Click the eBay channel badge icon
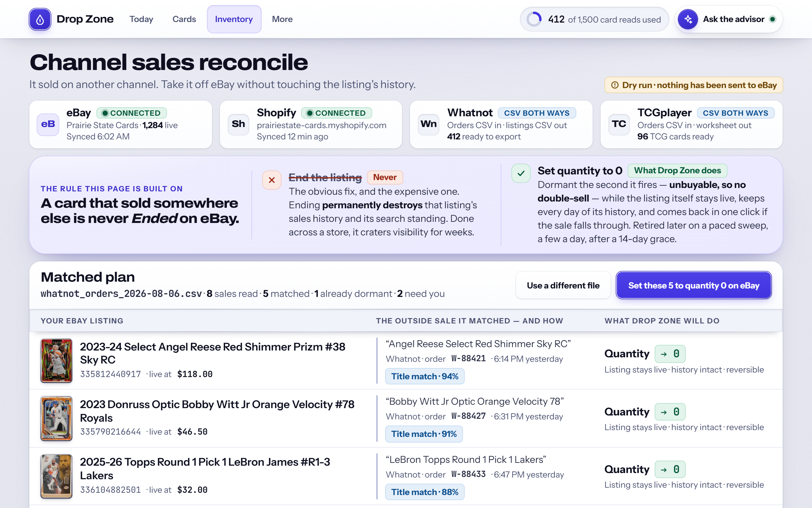This screenshot has width=812, height=508. [x=48, y=124]
